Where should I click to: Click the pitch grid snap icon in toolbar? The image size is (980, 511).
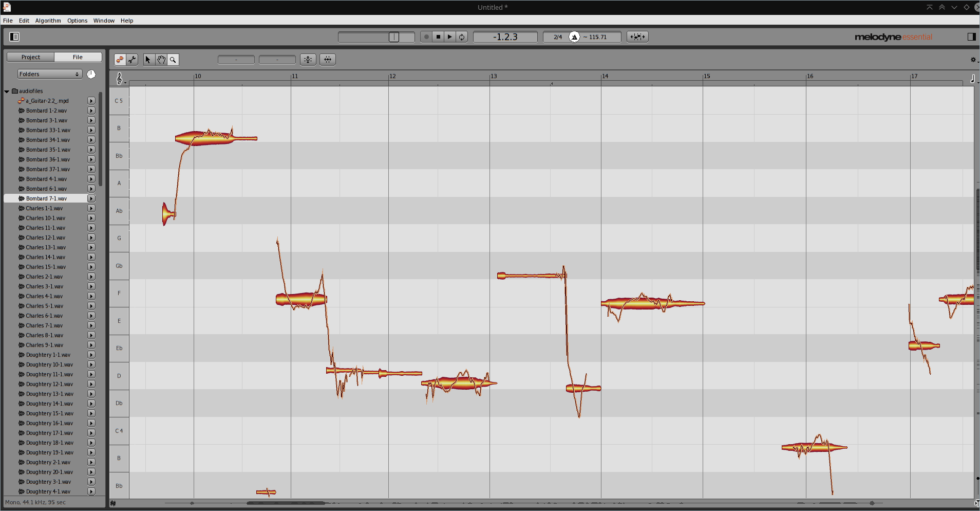point(308,59)
